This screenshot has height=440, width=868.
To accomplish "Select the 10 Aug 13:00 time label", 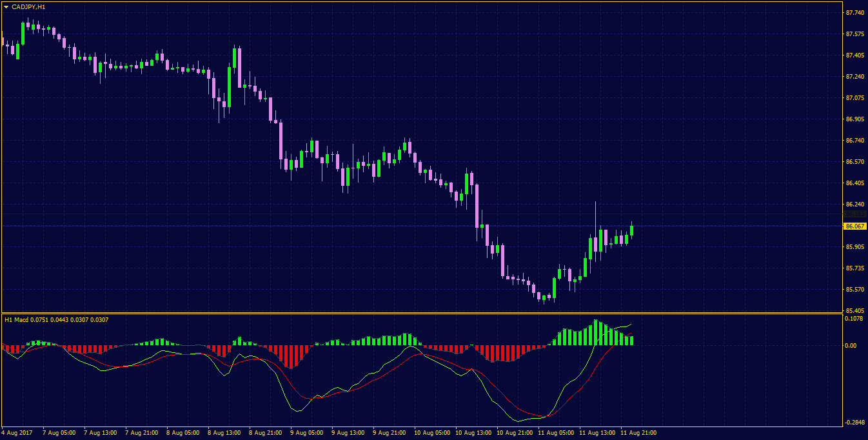I will (x=473, y=433).
